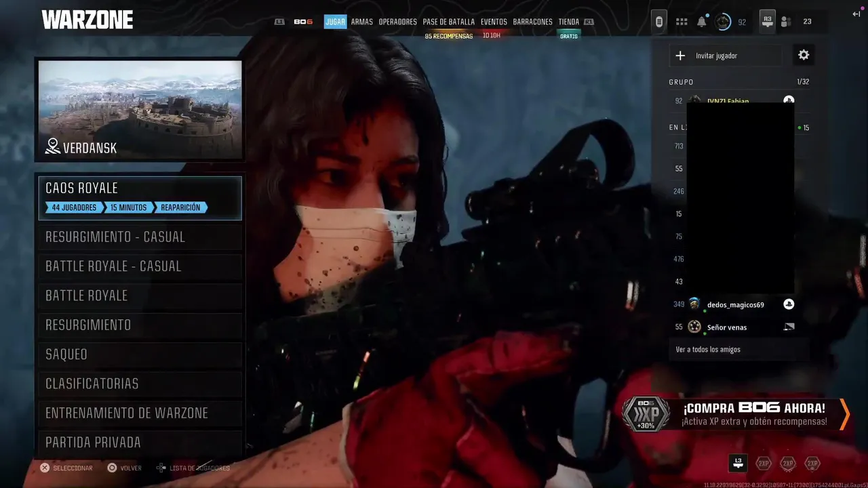Open the ¡COMPRA BO6 AHORA! banner
This screenshot has height=488, width=868.
click(736, 414)
